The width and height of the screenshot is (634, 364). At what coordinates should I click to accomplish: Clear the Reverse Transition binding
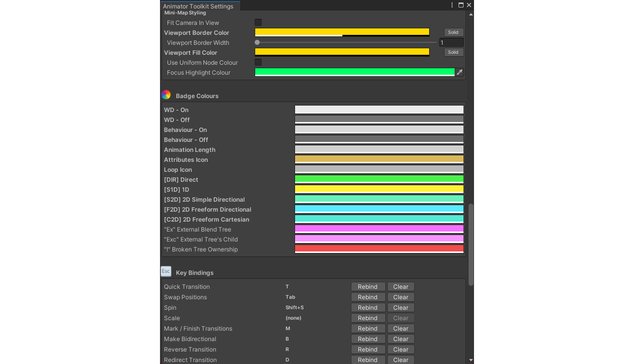click(x=401, y=350)
